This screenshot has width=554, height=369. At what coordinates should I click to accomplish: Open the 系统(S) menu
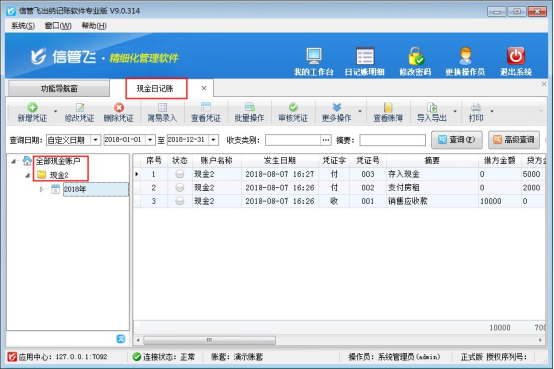[23, 26]
